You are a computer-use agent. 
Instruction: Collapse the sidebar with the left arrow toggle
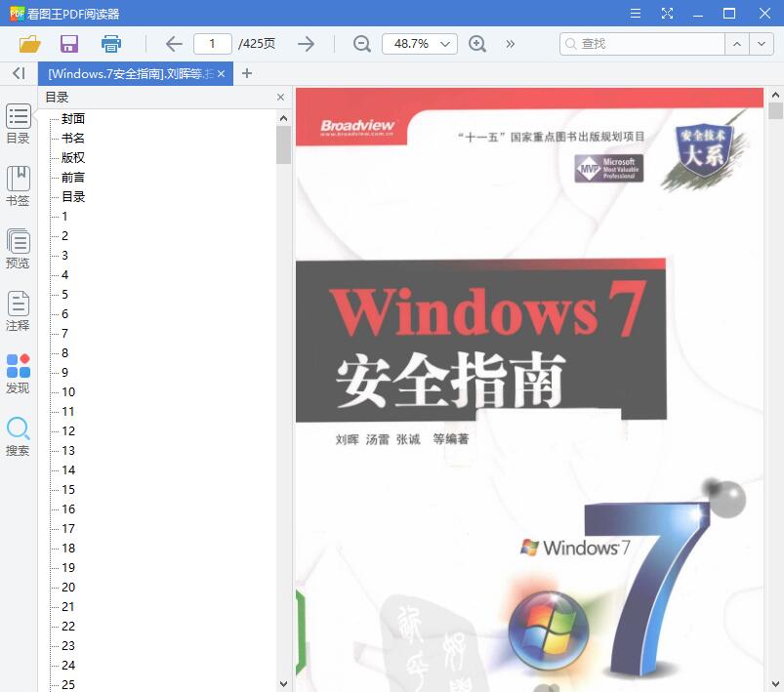coord(19,73)
